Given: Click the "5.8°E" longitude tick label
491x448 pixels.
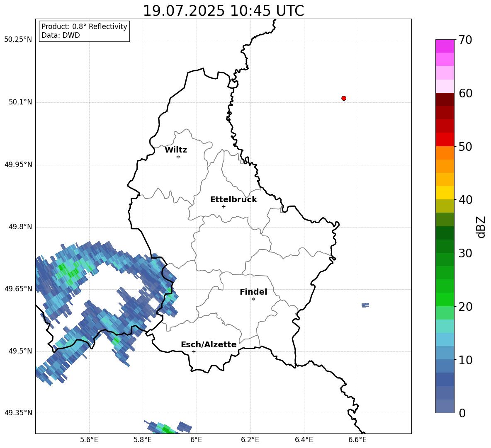Looking at the screenshot, I should (143, 440).
